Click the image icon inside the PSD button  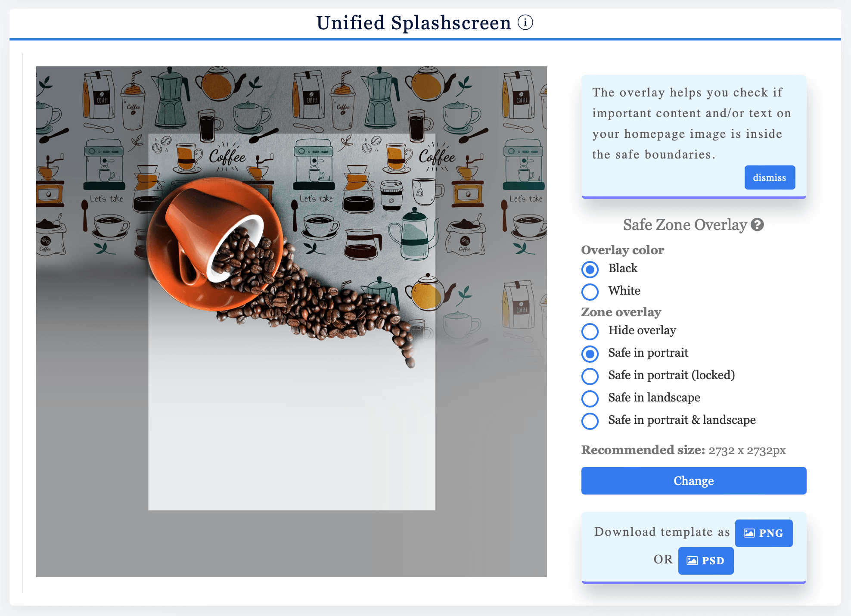pyautogui.click(x=693, y=560)
